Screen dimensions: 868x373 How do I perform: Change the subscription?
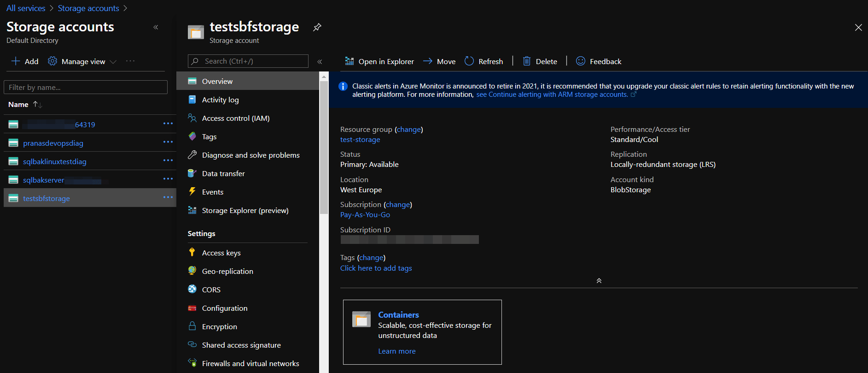[398, 205]
